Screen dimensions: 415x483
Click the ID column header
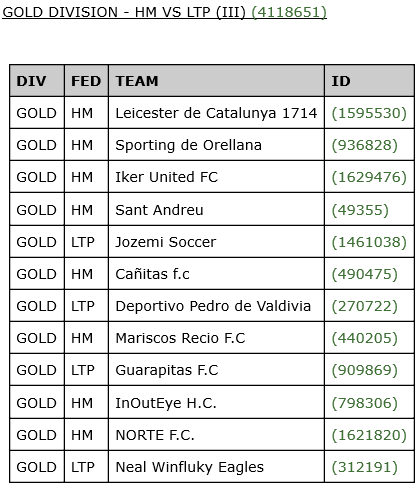(369, 81)
